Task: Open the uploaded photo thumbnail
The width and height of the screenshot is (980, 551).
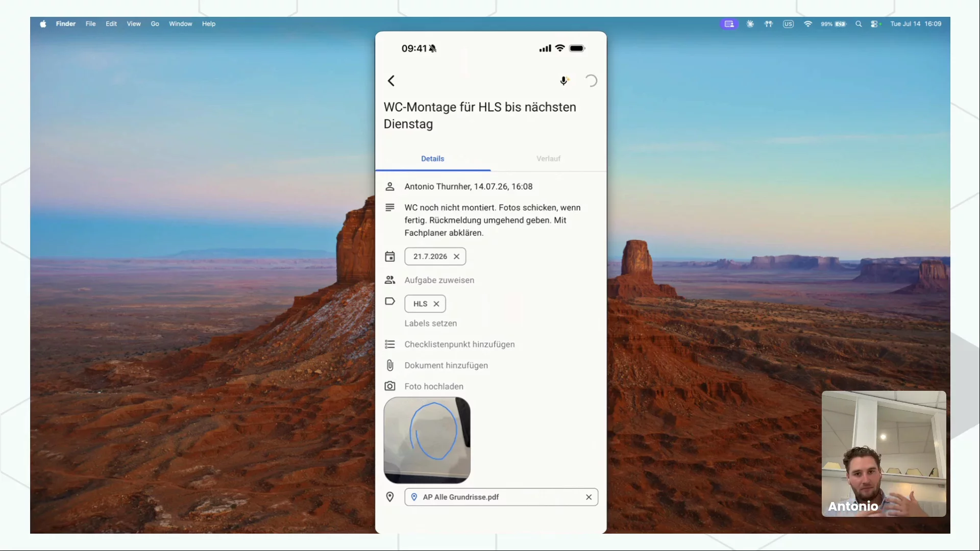Action: (x=427, y=440)
